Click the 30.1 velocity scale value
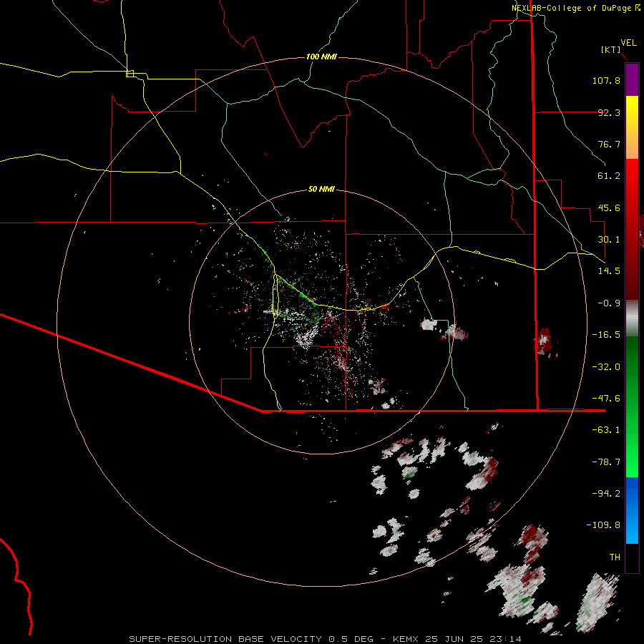Viewport: 644px width, 644px height. click(609, 240)
